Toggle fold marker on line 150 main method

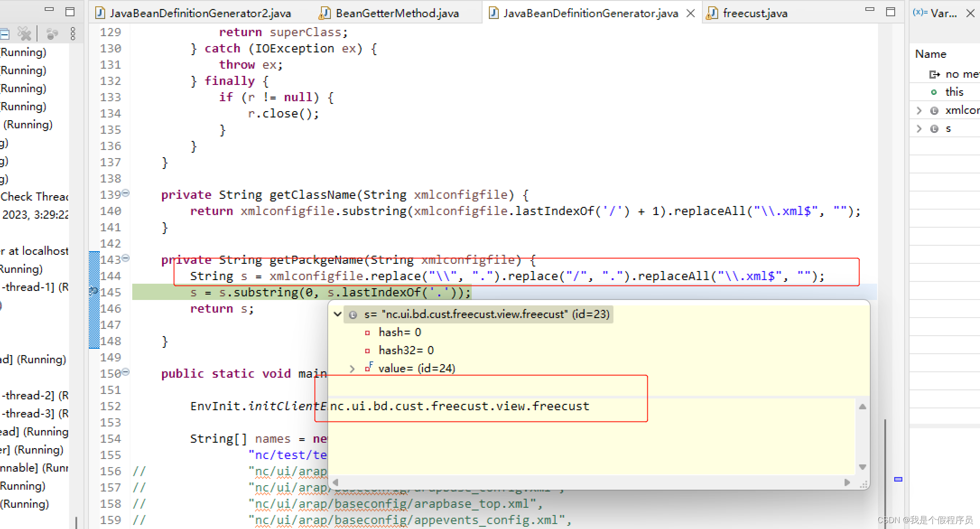coord(126,372)
